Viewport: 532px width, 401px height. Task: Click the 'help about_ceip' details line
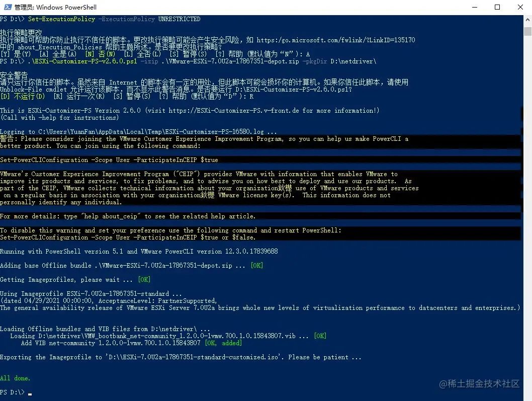[x=128, y=216]
